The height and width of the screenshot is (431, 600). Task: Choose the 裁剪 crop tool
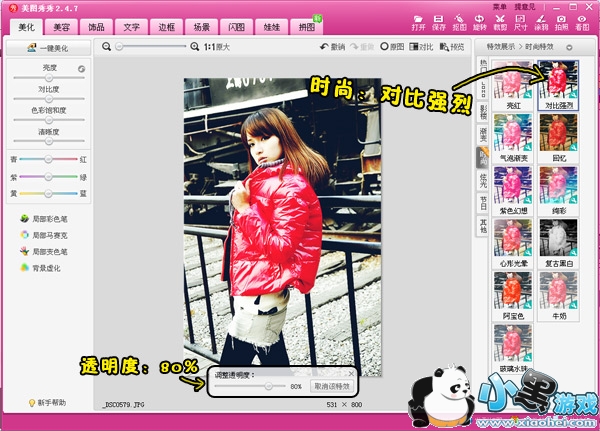pos(500,23)
